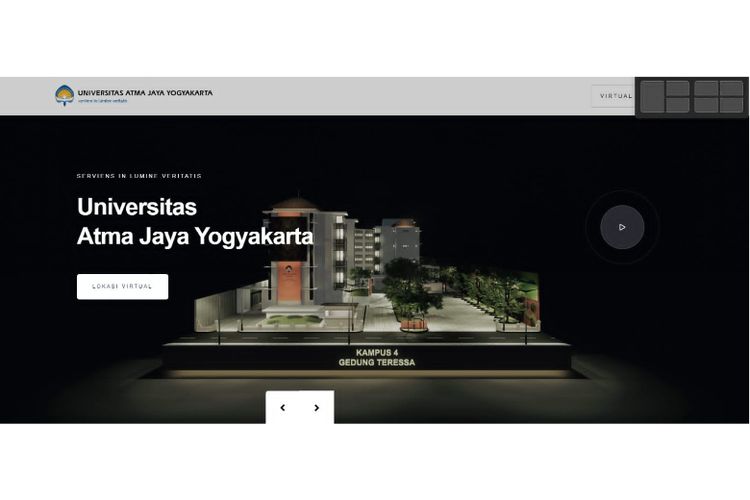Choose top-right zone of first snap layout

[x=678, y=88]
